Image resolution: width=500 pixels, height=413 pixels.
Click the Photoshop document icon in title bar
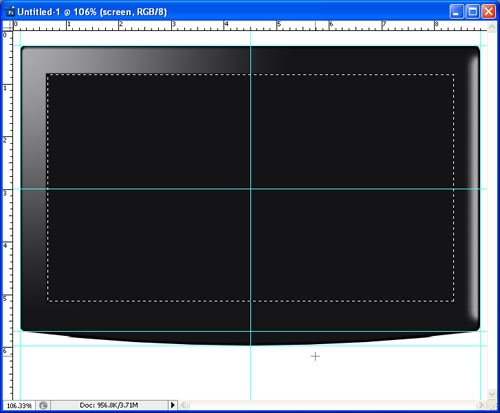(x=10, y=12)
